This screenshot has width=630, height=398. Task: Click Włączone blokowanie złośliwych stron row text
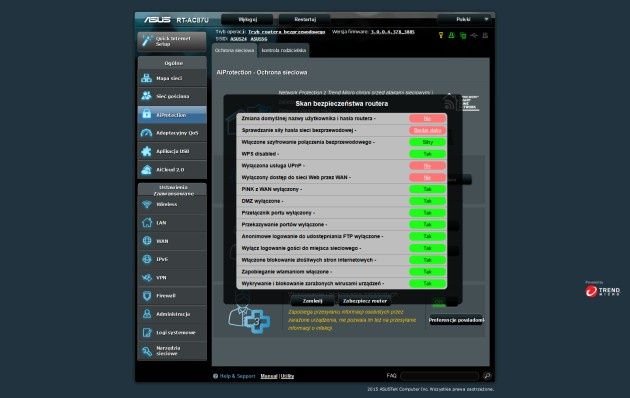[309, 260]
